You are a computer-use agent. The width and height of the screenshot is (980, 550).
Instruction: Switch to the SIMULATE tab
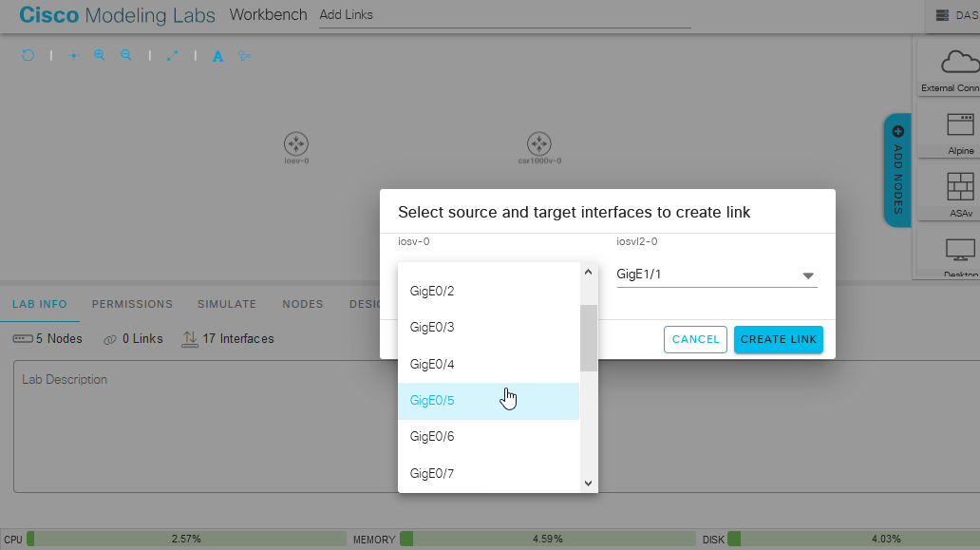coord(226,304)
